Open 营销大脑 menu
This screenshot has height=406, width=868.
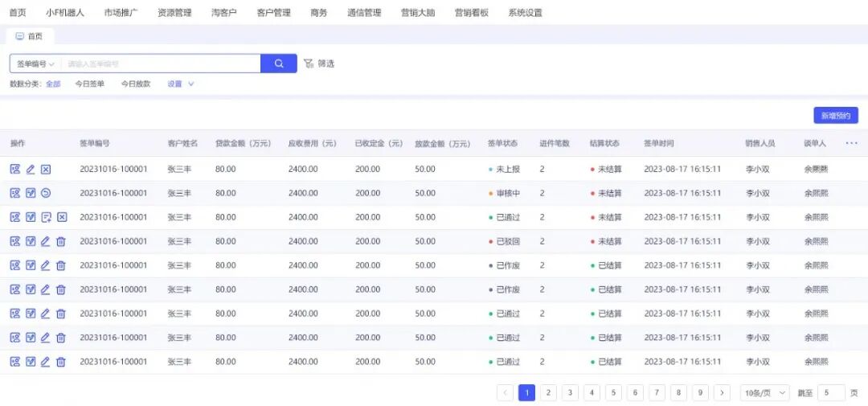pyautogui.click(x=418, y=13)
